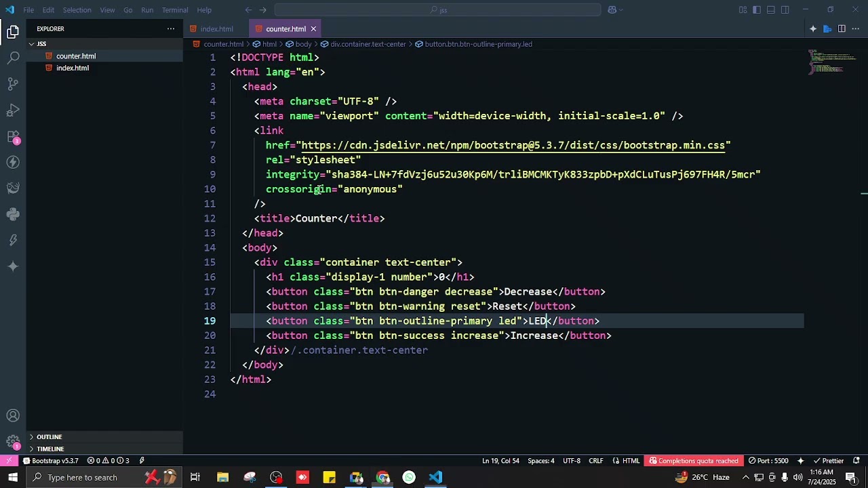868x488 pixels.
Task: Open the Extensions view with badge
Action: pyautogui.click(x=13, y=136)
